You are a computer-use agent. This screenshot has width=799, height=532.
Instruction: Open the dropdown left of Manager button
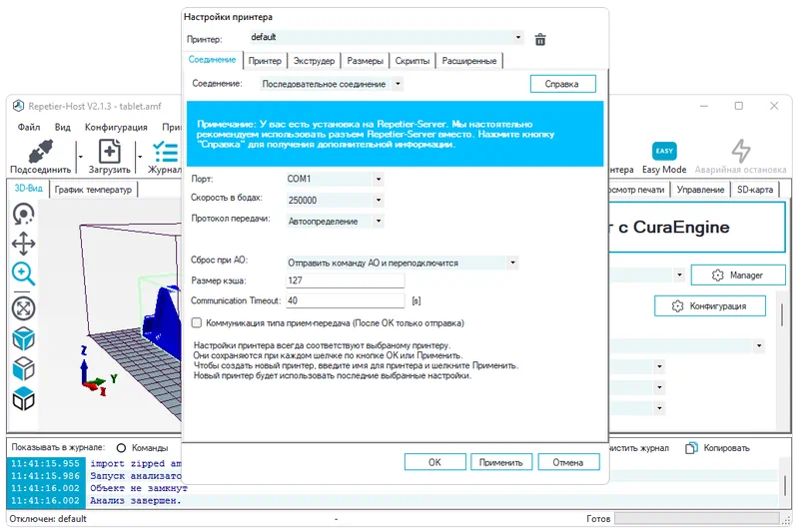coord(679,274)
